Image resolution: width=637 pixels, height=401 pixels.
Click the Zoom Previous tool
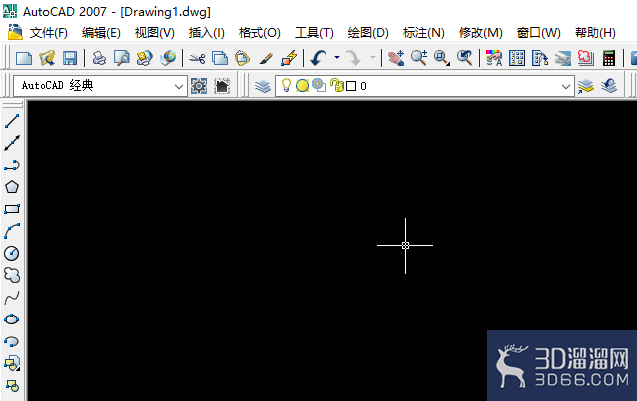(x=464, y=58)
